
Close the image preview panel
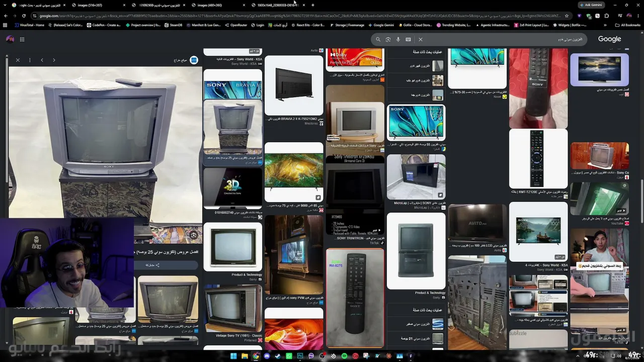18,60
